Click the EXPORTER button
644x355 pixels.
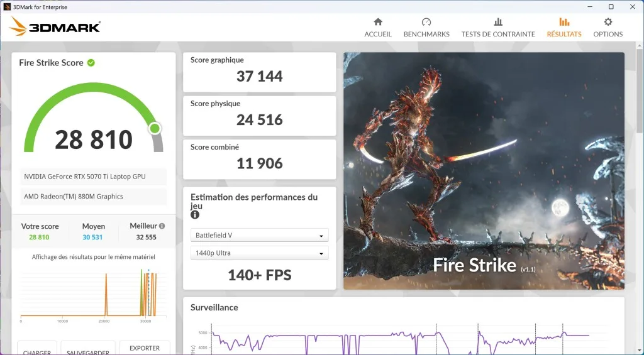(145, 348)
